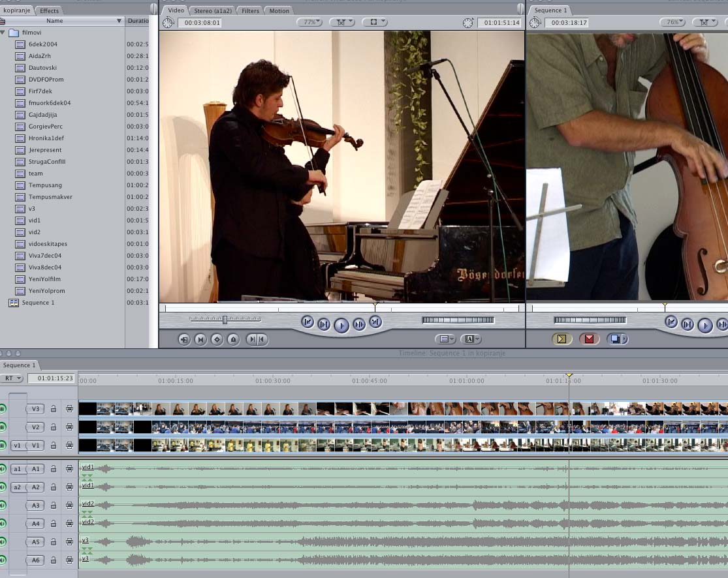Click Play In to Out in Viewer
728x578 pixels.
[324, 324]
